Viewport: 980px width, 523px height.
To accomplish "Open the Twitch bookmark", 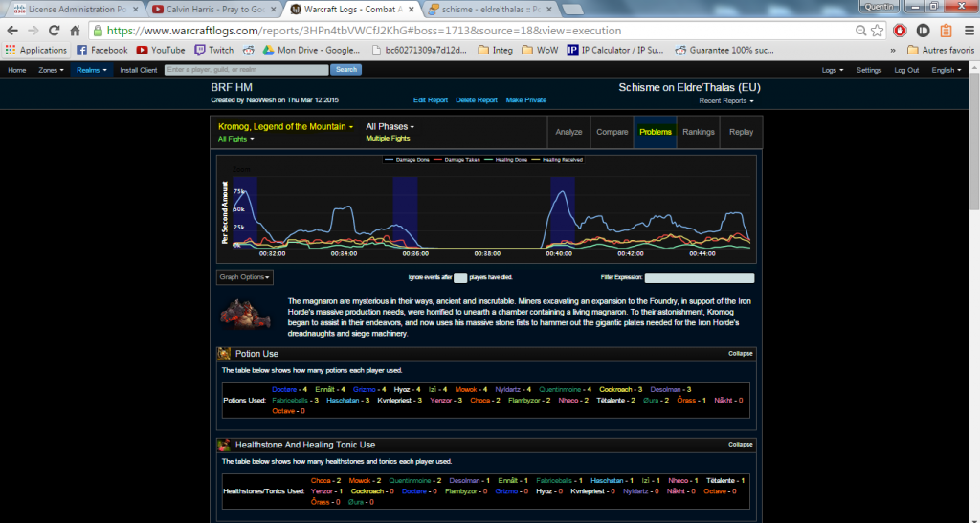I will coord(213,50).
